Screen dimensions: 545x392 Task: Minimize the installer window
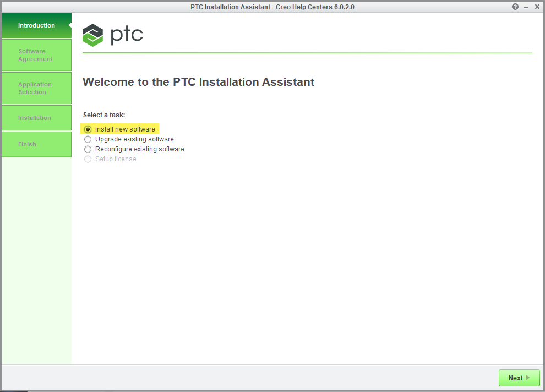(x=526, y=7)
